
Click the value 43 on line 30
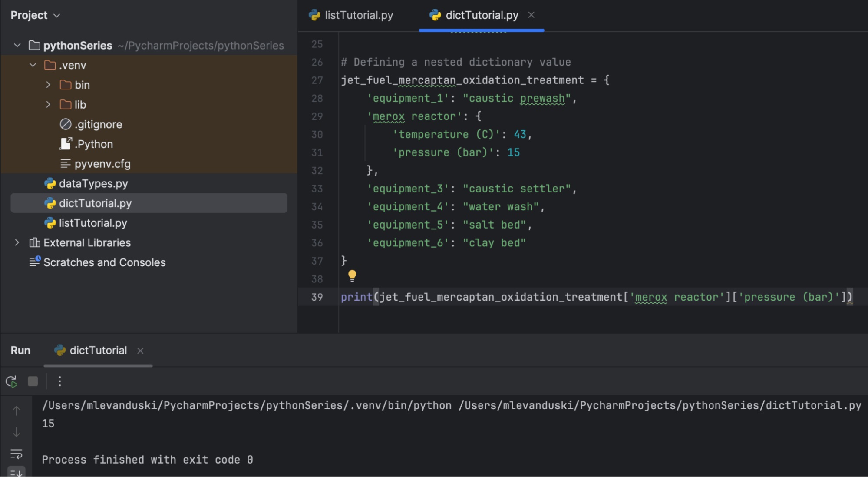[x=520, y=135]
